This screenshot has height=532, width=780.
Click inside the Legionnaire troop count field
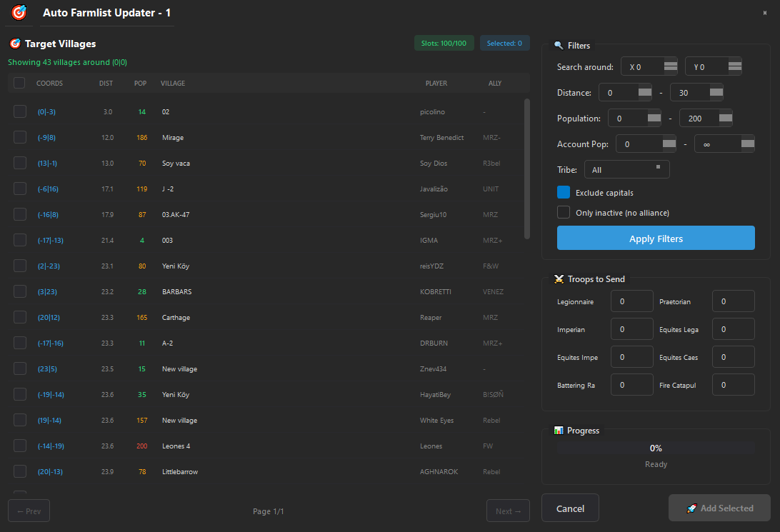click(631, 301)
